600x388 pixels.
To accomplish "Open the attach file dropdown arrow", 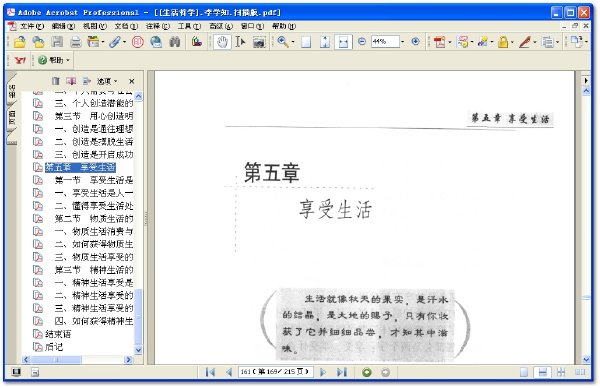I will pos(124,42).
